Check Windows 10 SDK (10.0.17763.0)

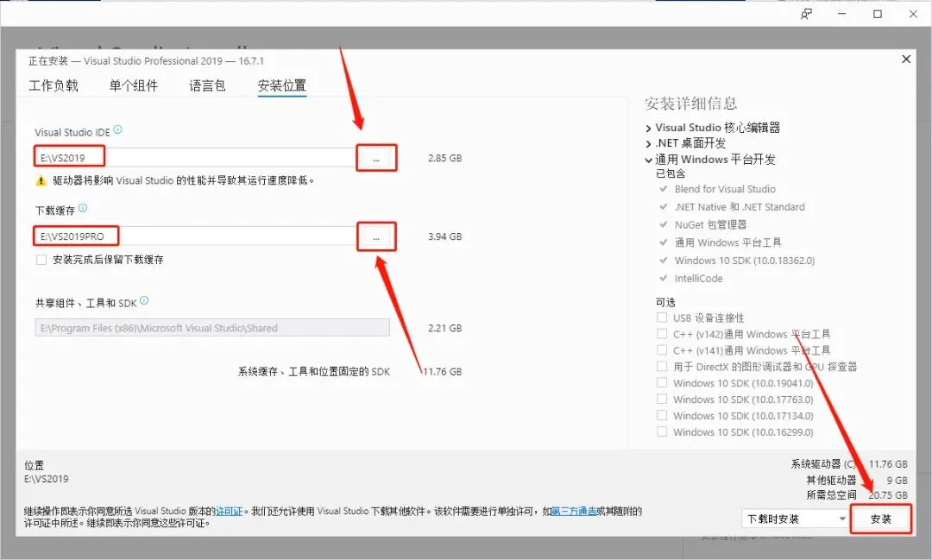click(662, 399)
